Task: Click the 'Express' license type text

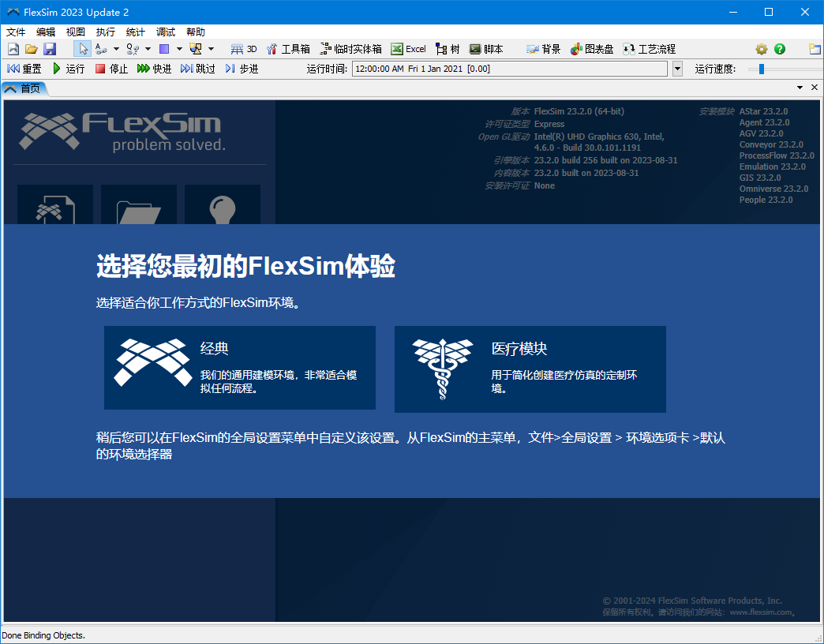Action: (x=549, y=124)
